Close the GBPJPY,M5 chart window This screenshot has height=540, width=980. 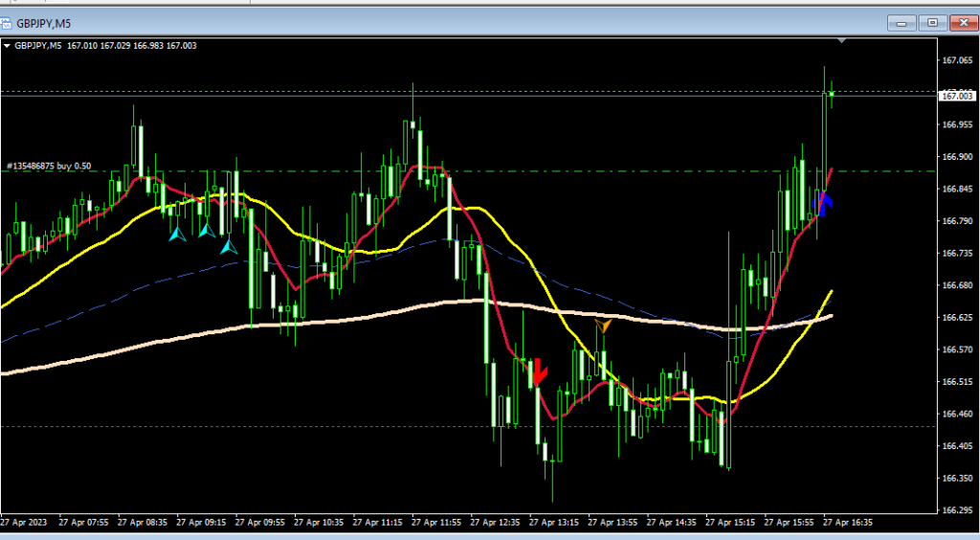[x=962, y=22]
